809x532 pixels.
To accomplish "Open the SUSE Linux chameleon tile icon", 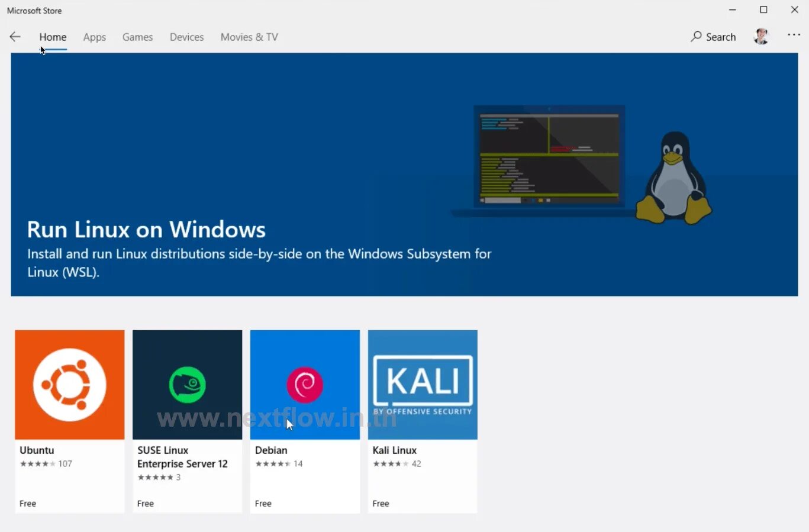I will [187, 385].
